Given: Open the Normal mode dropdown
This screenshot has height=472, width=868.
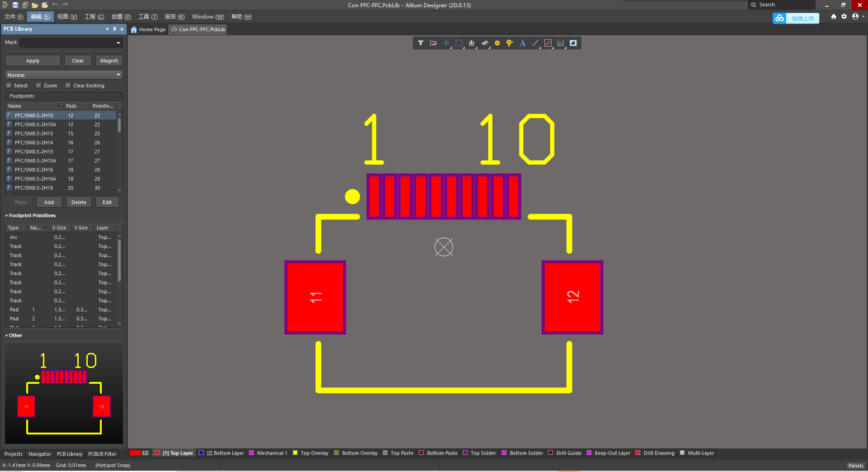Looking at the screenshot, I should click(64, 75).
